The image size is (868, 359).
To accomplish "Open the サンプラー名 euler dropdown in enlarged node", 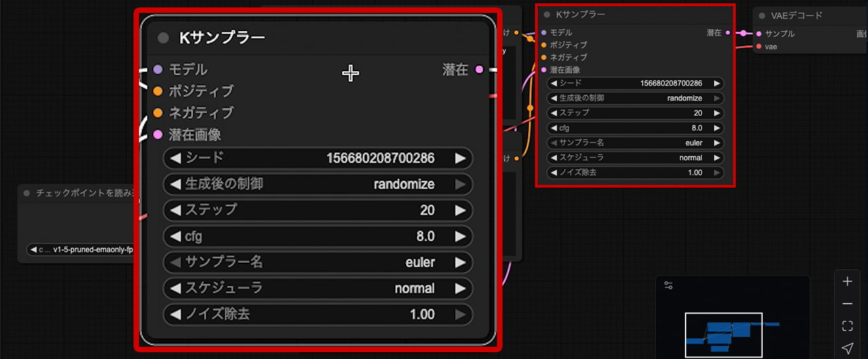I will tap(317, 262).
